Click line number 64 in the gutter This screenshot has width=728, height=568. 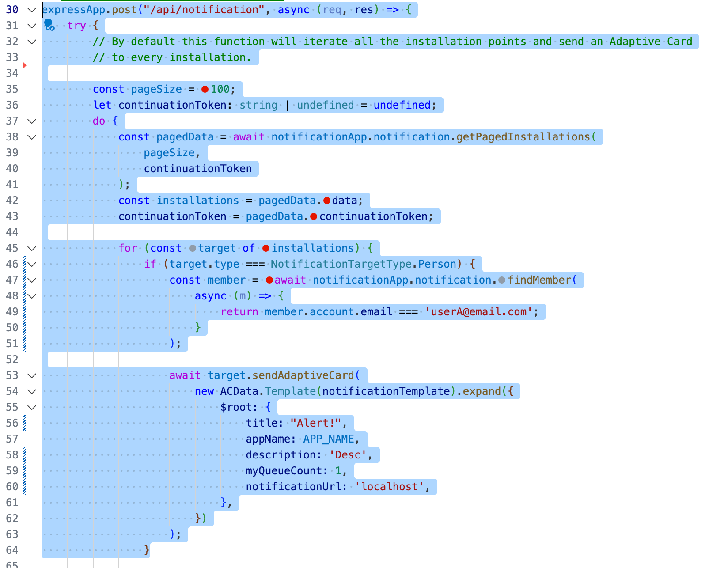coord(12,550)
